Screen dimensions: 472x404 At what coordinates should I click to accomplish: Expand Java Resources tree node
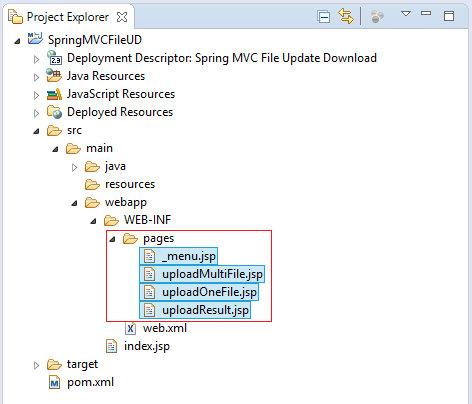36,77
